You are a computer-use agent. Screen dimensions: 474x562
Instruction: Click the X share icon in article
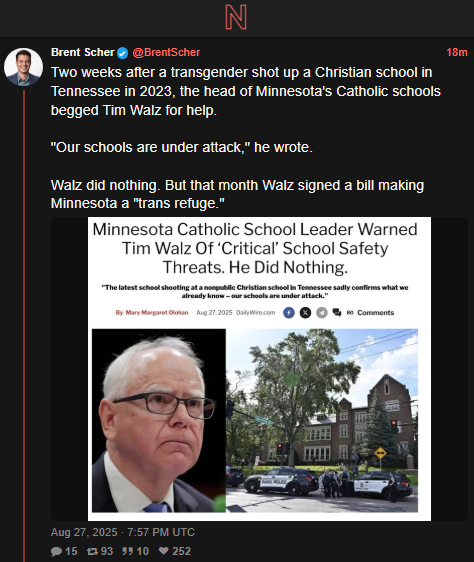point(305,313)
